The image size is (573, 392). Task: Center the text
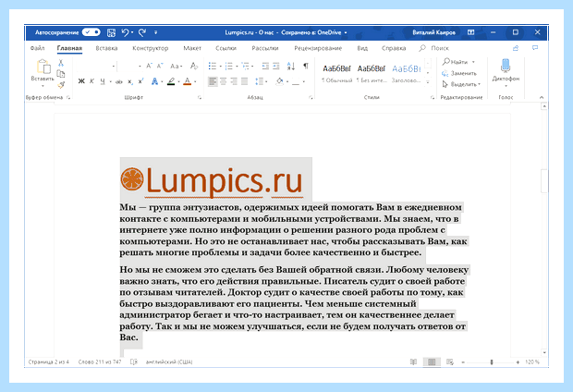[223, 81]
